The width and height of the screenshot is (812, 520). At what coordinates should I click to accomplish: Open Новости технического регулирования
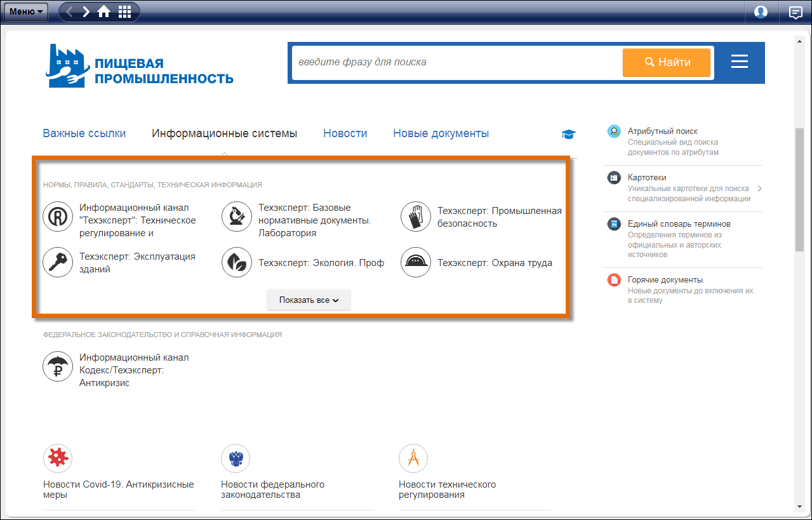tap(448, 490)
